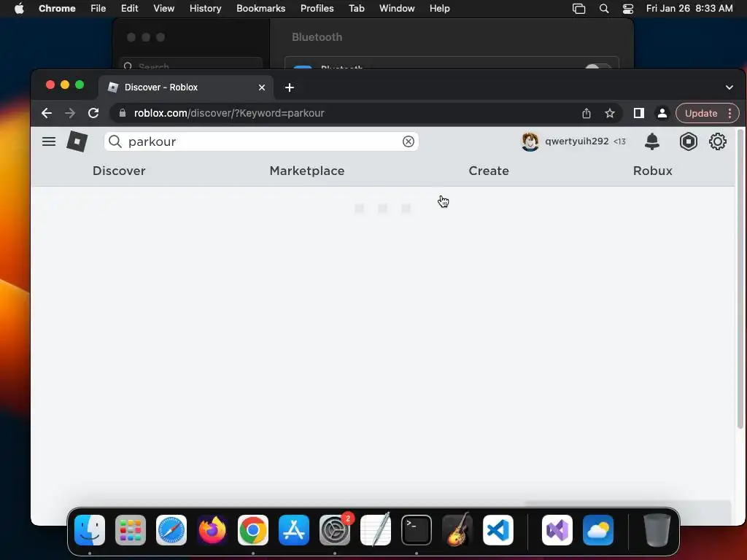Viewport: 747px width, 560px height.
Task: Bookmark this page with the star
Action: [x=610, y=113]
